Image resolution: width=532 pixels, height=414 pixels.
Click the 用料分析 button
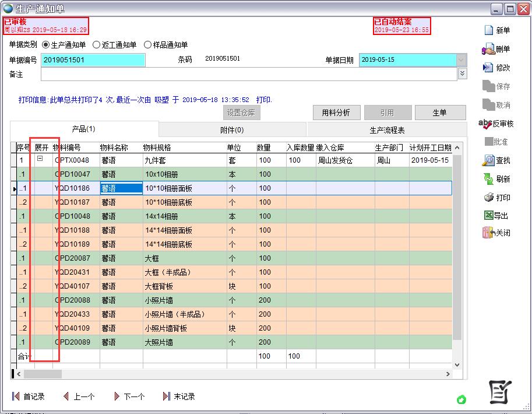point(336,113)
